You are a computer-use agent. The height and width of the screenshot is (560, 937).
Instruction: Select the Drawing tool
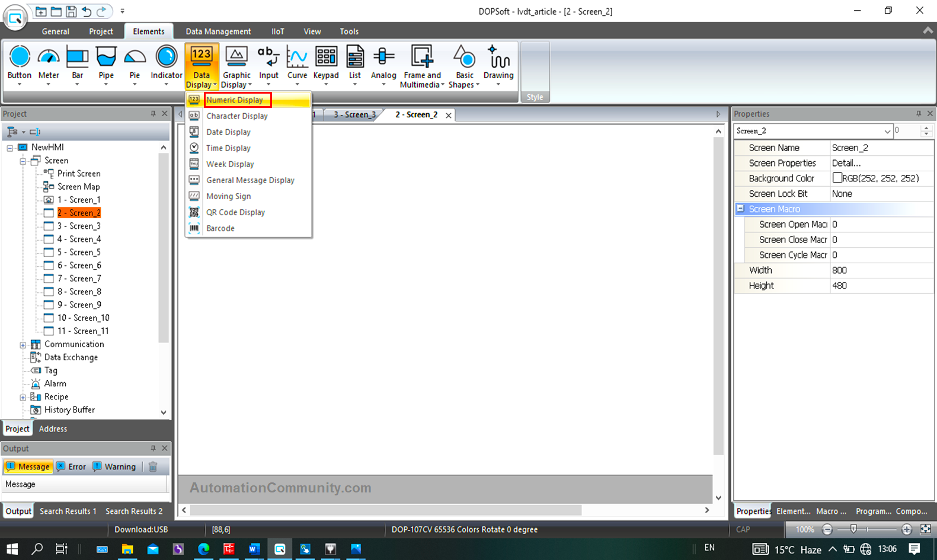pos(498,66)
